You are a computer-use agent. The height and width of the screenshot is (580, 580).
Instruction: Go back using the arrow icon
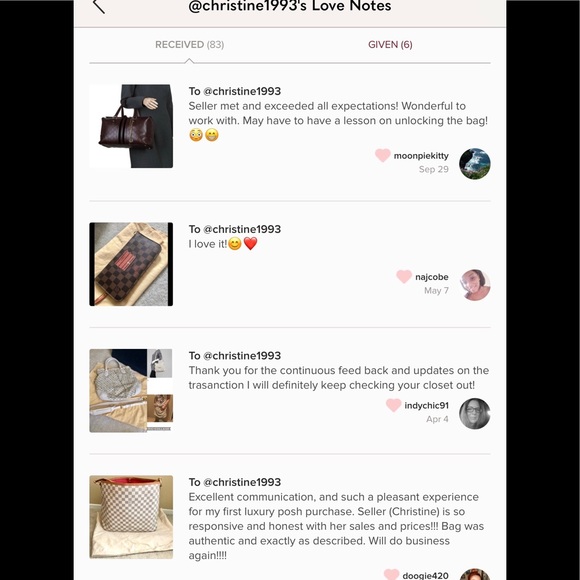(x=99, y=6)
